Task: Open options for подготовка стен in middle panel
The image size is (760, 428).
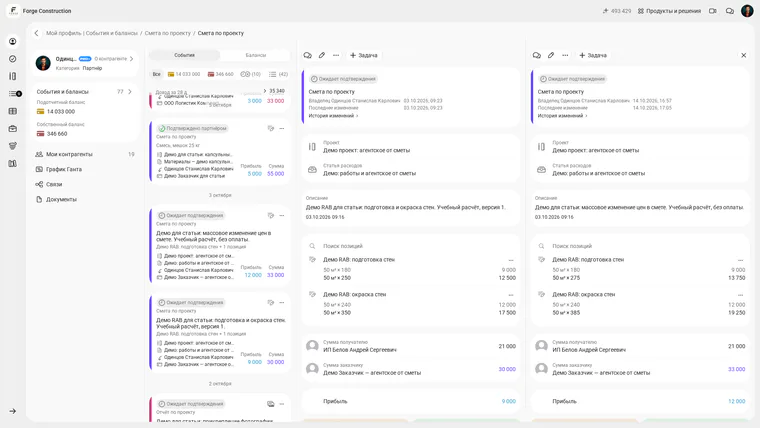Action: pyautogui.click(x=511, y=260)
